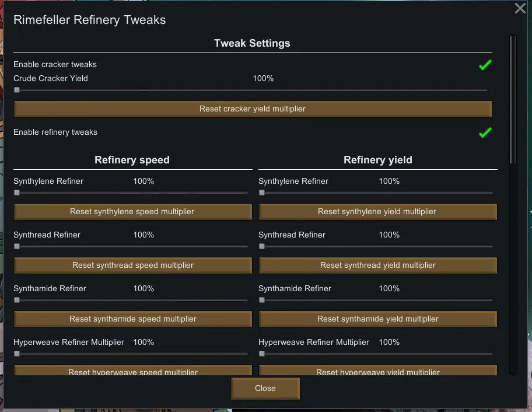Click the Synthylene Refiner yield slider handle
Screen dimensions: 532x412
[x=262, y=193]
